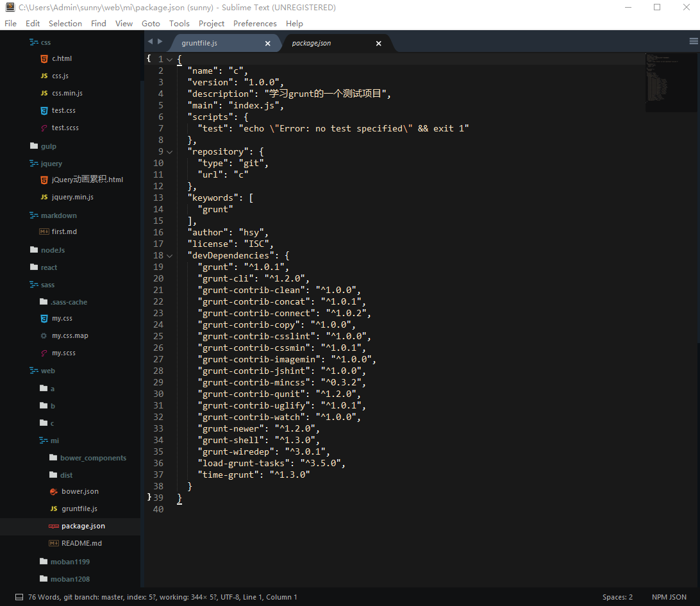Open the File menu
Image resolution: width=700 pixels, height=606 pixels.
[x=10, y=23]
